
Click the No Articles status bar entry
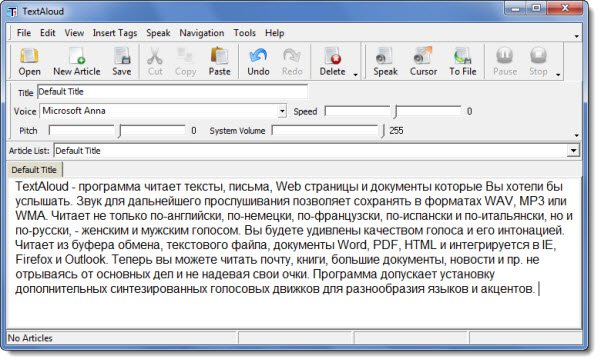(x=30, y=338)
